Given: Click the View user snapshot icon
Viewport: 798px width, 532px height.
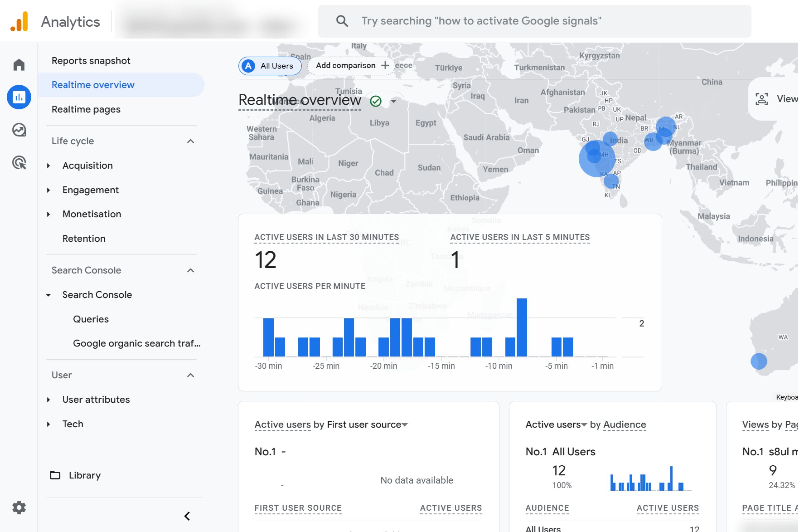Looking at the screenshot, I should (762, 99).
